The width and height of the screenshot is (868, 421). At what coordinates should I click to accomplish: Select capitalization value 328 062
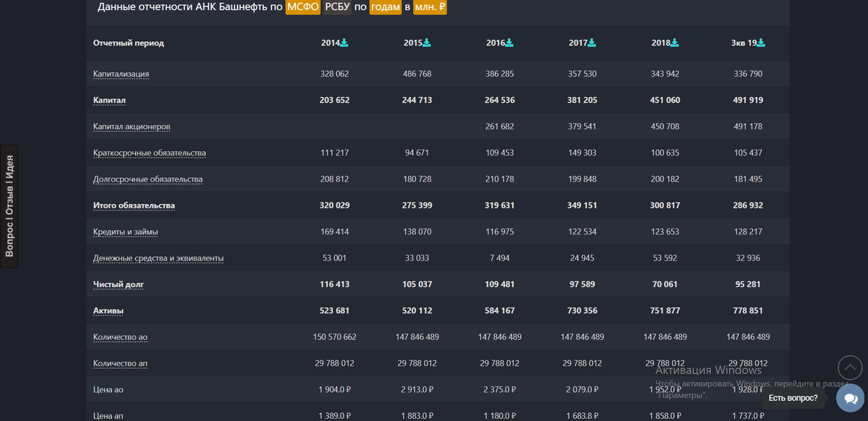point(334,74)
